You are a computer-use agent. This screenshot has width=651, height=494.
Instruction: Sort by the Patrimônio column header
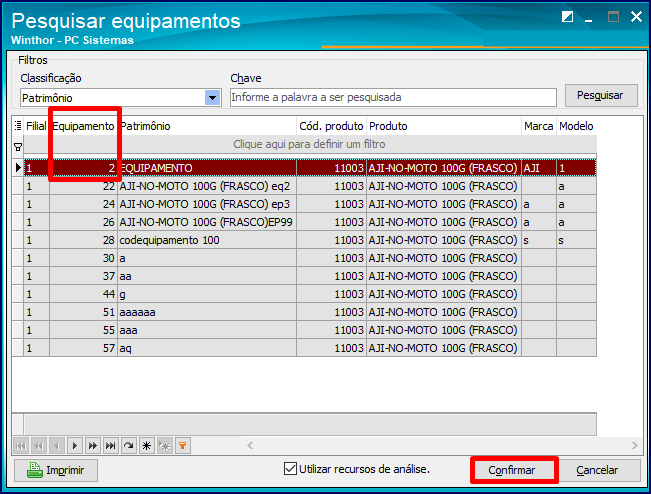point(207,126)
